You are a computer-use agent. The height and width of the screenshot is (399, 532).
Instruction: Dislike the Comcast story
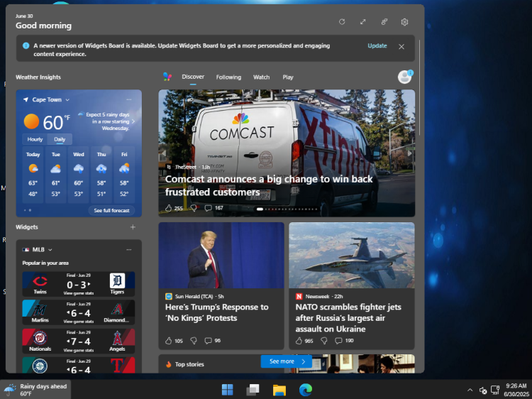click(x=194, y=208)
